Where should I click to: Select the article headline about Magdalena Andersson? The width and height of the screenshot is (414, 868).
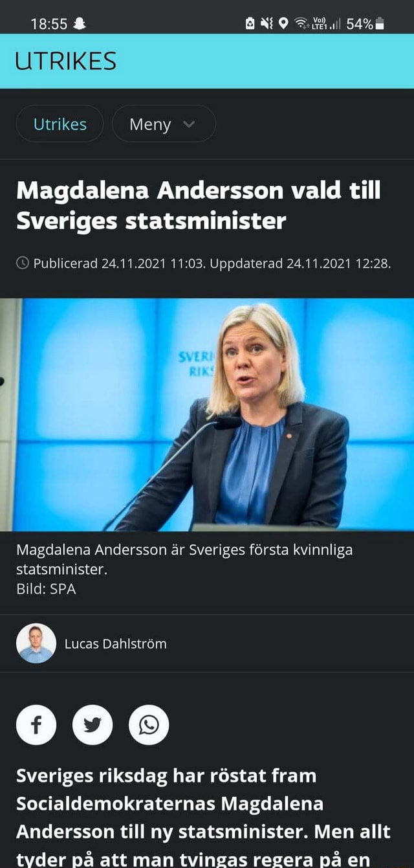click(x=199, y=206)
